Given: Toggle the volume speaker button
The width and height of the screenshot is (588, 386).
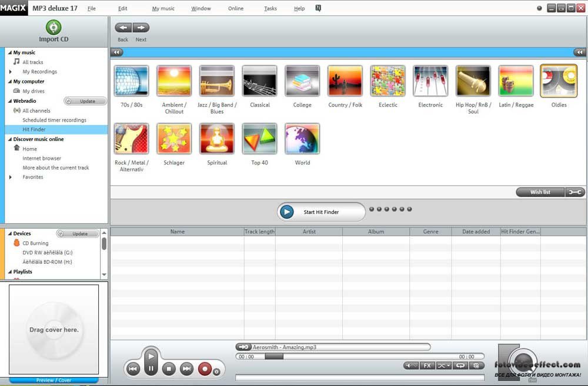Looking at the screenshot, I should [412, 365].
